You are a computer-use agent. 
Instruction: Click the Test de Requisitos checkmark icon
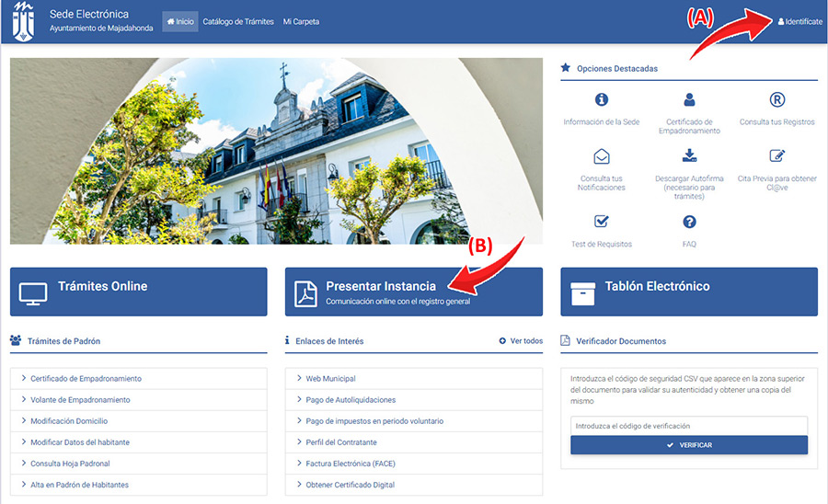[602, 222]
